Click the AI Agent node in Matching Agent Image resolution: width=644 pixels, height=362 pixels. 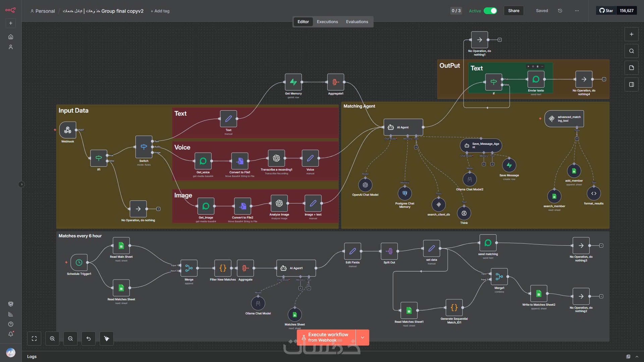(x=403, y=127)
